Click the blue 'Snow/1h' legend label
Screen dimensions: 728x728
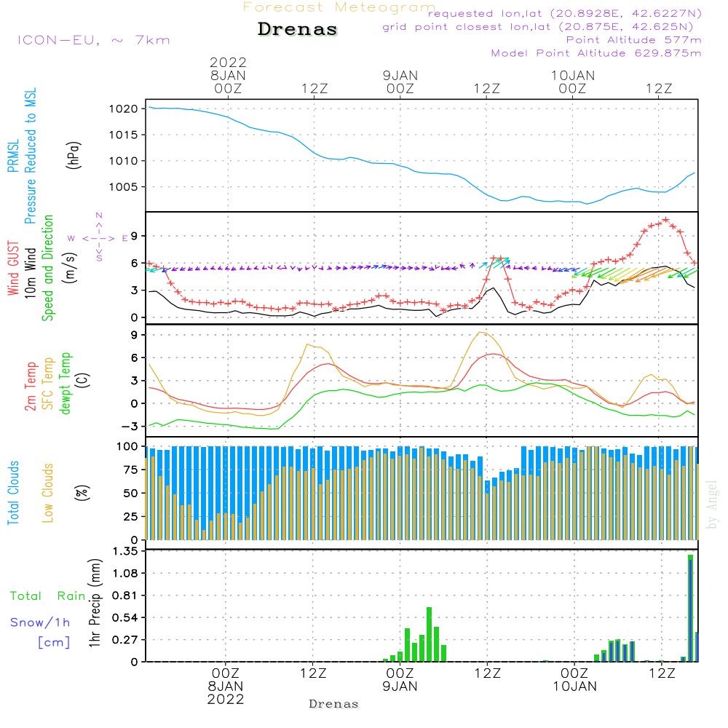pyautogui.click(x=40, y=622)
